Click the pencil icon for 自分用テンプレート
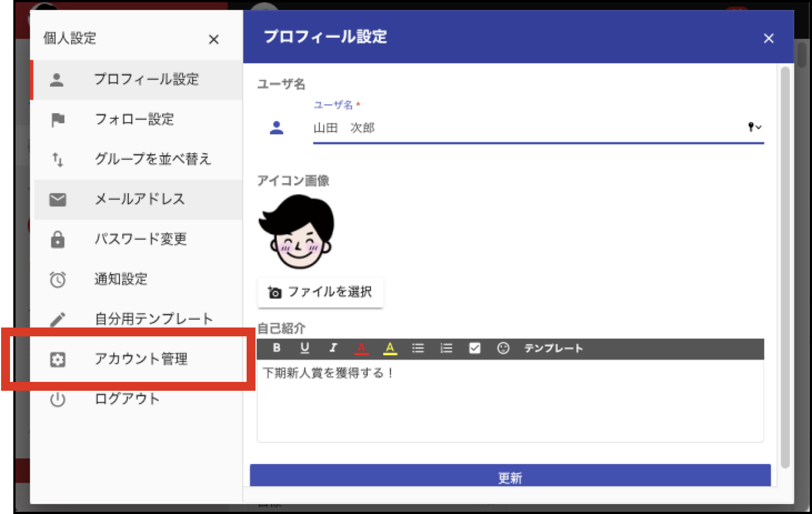The height and width of the screenshot is (514, 812). point(58,320)
